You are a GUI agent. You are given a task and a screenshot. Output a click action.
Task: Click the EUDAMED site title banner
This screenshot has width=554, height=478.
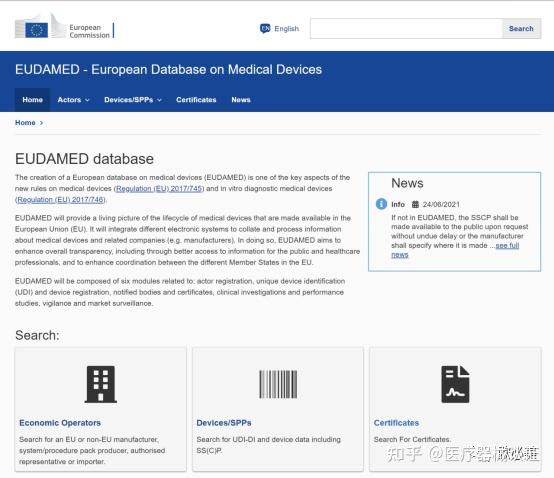[169, 70]
